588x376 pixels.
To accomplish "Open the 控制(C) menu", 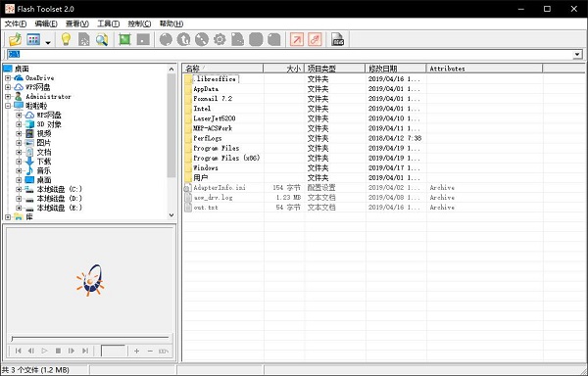I will [x=139, y=23].
